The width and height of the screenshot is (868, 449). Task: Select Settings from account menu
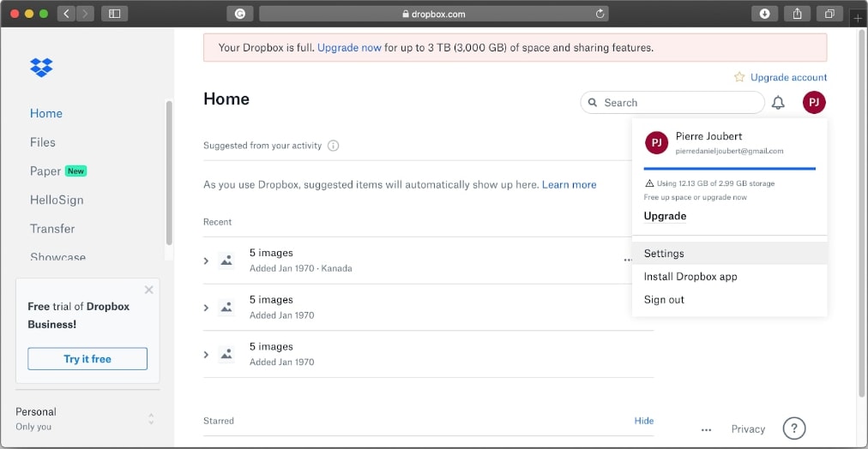(664, 254)
